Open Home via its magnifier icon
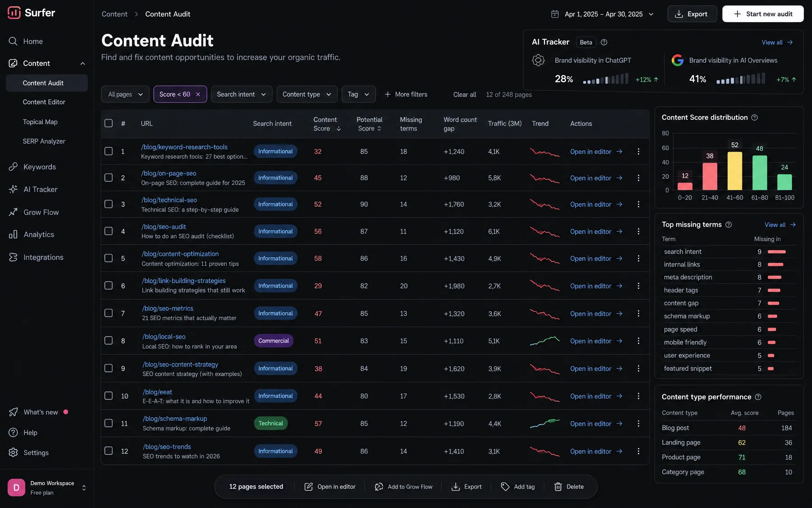 click(13, 41)
